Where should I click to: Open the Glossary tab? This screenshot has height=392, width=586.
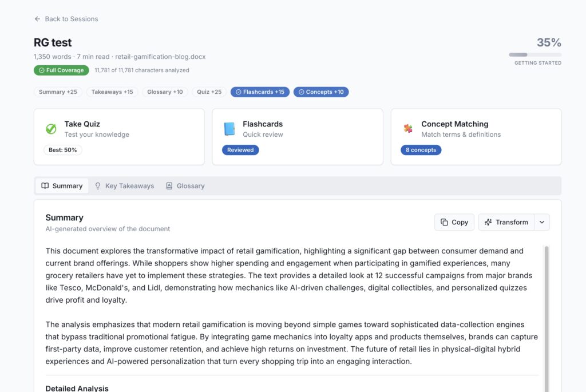point(185,186)
